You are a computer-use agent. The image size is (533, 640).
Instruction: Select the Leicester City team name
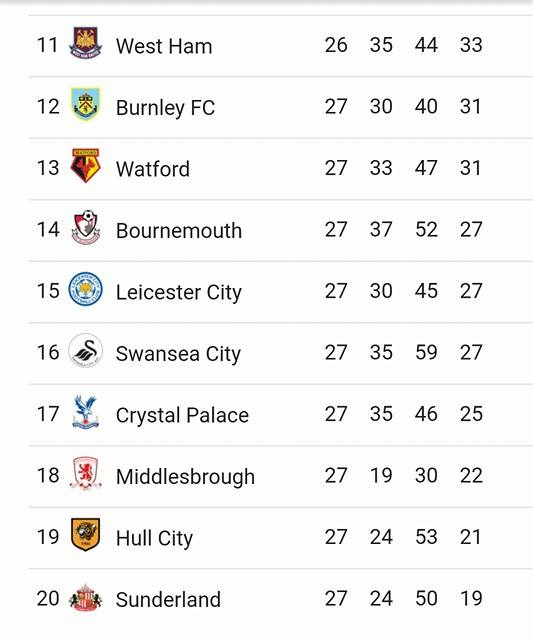click(179, 293)
